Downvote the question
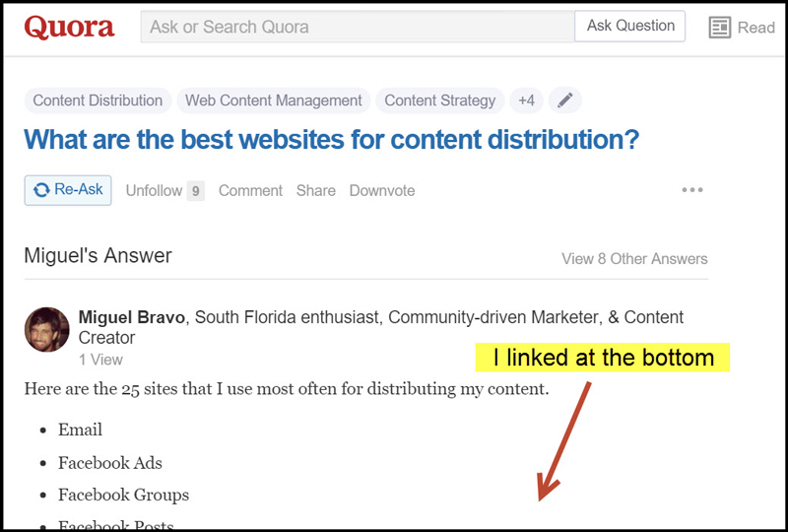Screen dimensions: 788x532 pos(382,190)
